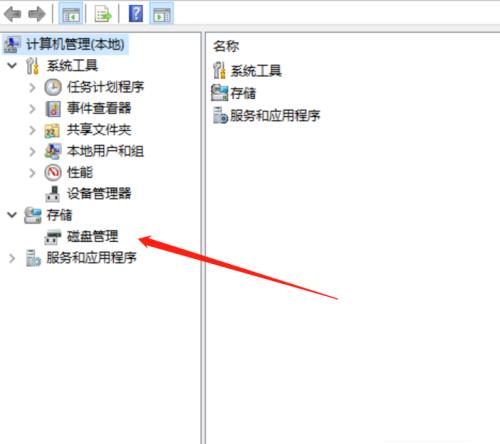Open 服务和应用程序 in the right pane list
Viewport: 500px width, 444px height.
(275, 115)
